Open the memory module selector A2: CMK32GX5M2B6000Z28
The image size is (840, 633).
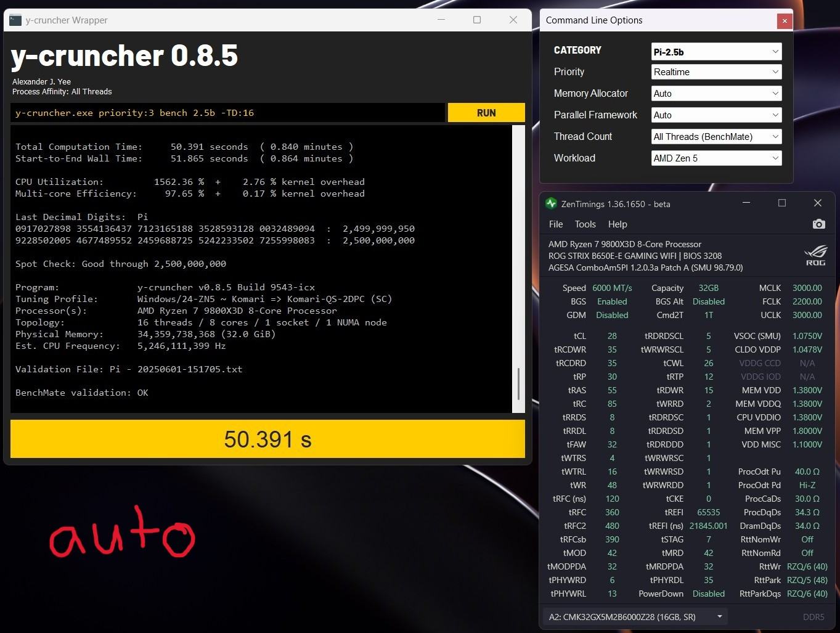coord(635,616)
